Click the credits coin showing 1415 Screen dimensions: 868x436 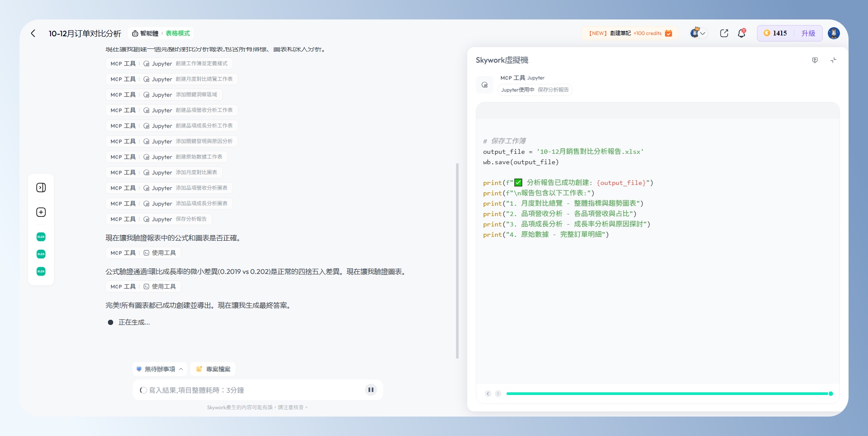[775, 33]
